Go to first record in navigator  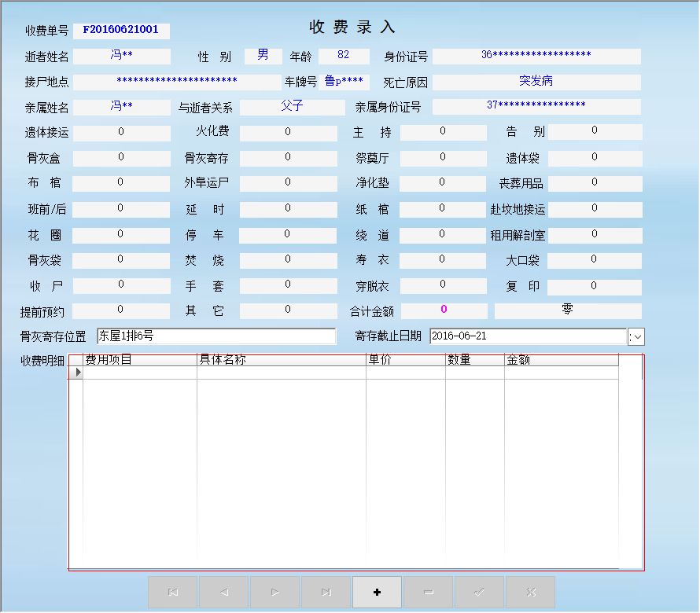point(173,592)
